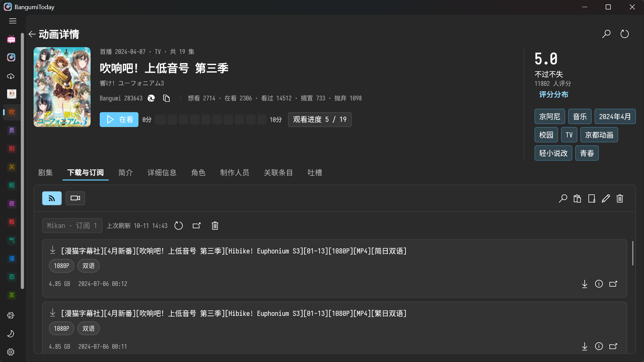Open the 评分分布 link
The width and height of the screenshot is (644, 362).
point(553,95)
